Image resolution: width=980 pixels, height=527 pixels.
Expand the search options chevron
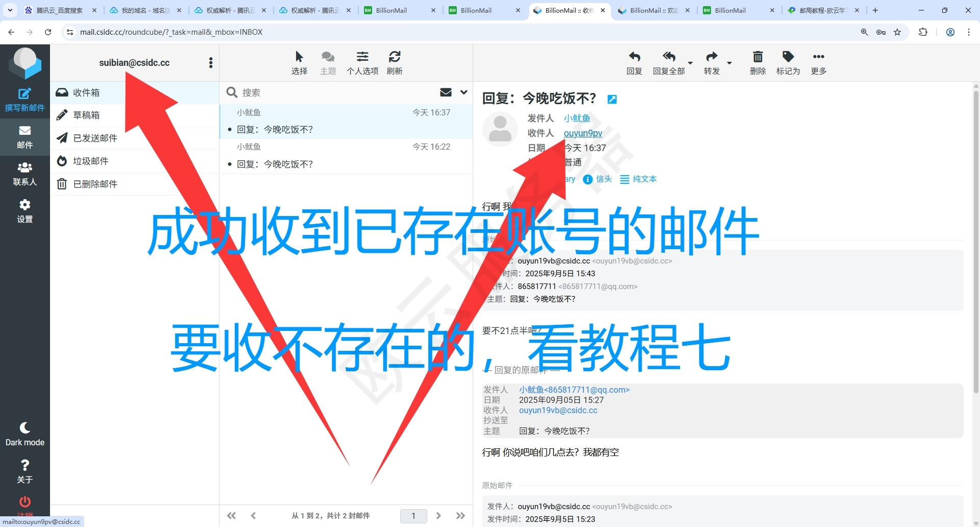[463, 92]
